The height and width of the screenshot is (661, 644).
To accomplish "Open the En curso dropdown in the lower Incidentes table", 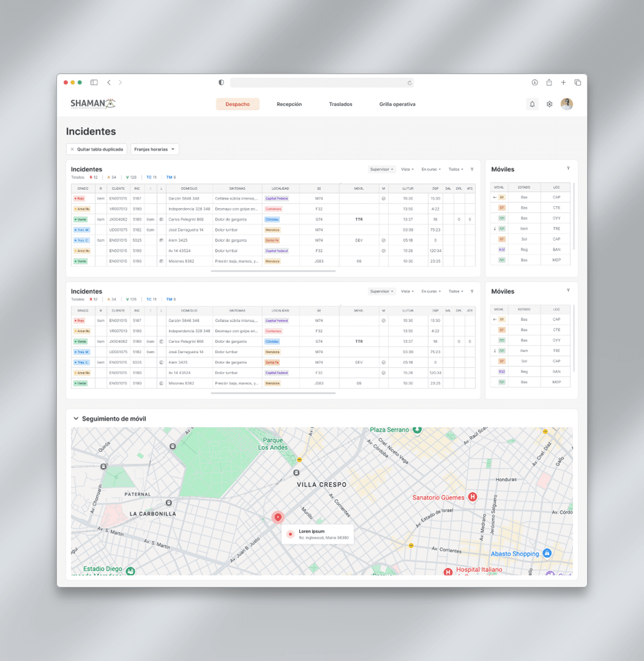I will coord(431,291).
